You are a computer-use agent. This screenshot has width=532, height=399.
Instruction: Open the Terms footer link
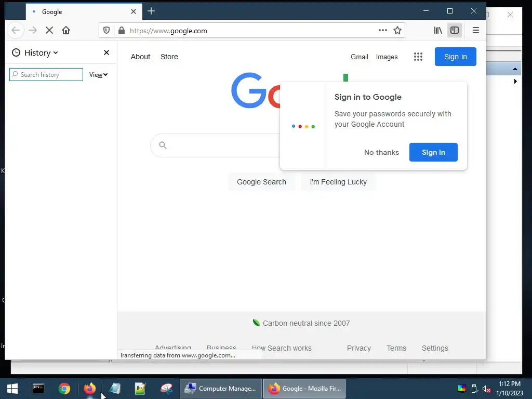pyautogui.click(x=396, y=348)
